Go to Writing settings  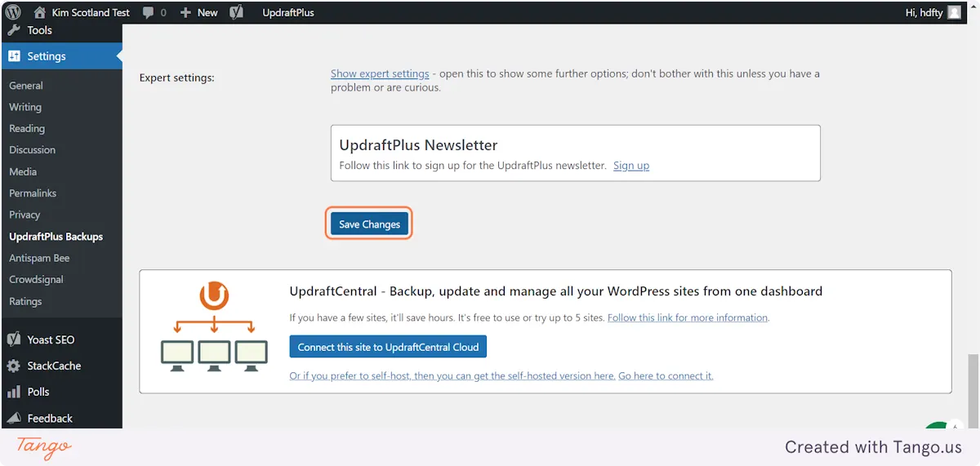click(25, 107)
